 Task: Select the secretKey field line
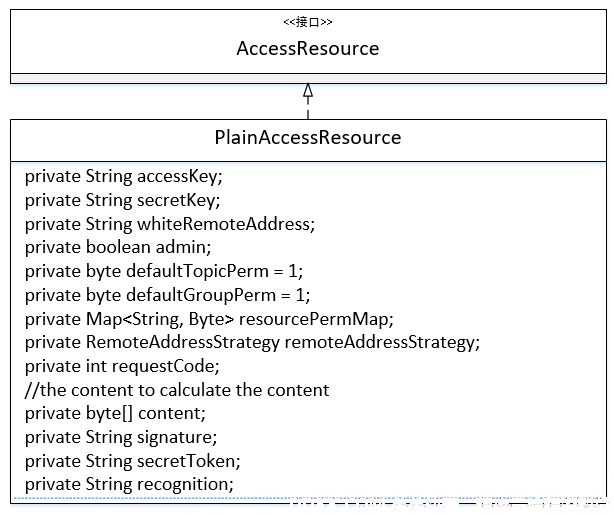tap(123, 201)
